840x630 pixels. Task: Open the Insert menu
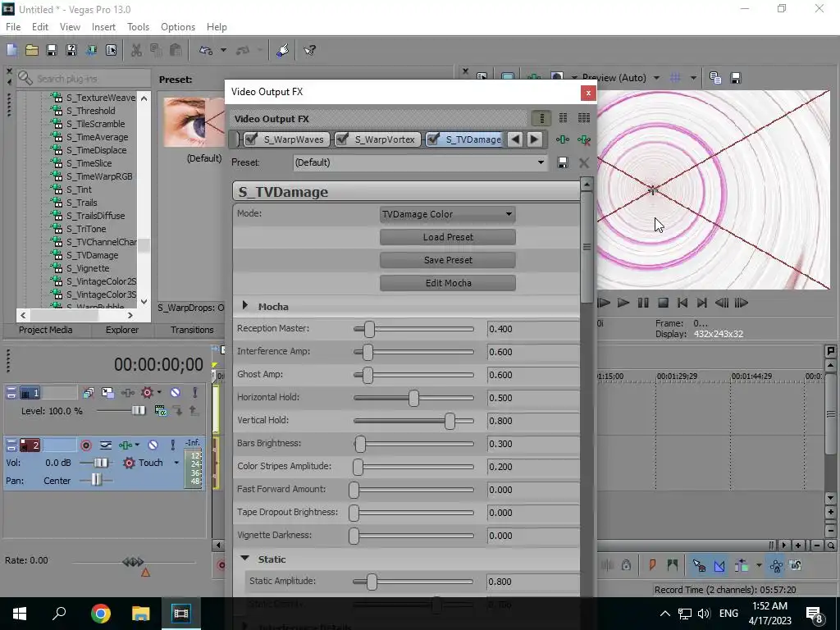click(x=103, y=27)
